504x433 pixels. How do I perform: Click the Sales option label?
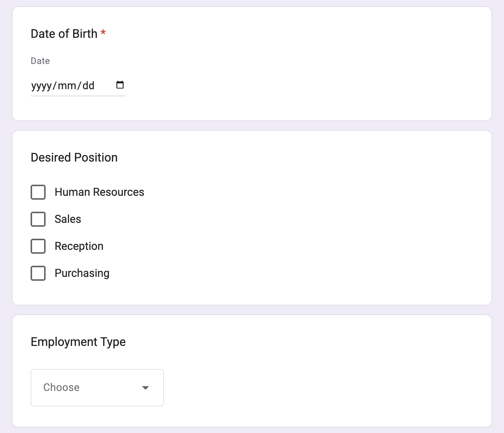pos(68,219)
